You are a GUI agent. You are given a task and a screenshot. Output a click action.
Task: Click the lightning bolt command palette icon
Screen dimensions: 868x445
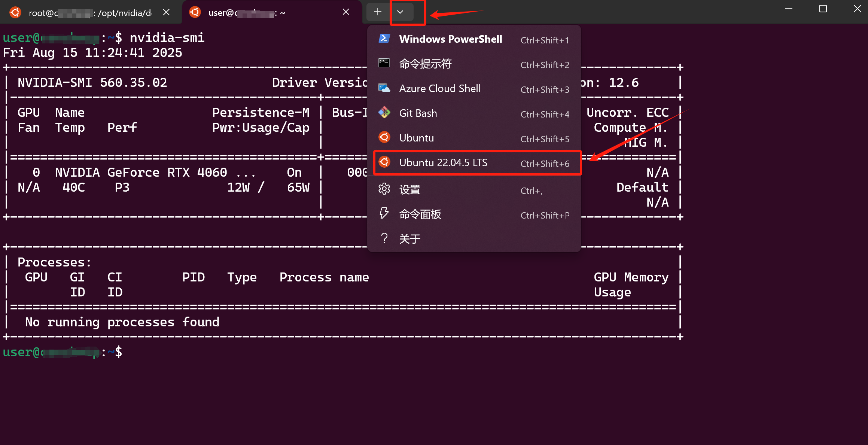pos(384,214)
